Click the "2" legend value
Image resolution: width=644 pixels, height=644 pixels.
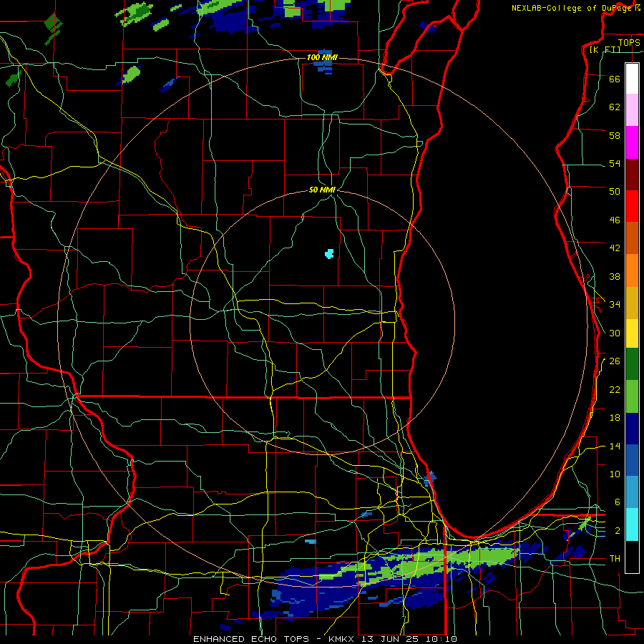(618, 530)
